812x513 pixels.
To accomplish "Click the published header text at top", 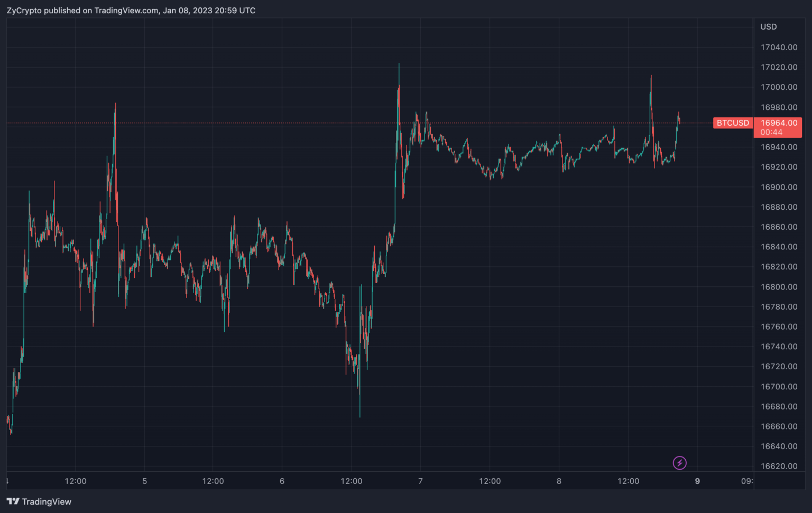I will click(x=131, y=11).
